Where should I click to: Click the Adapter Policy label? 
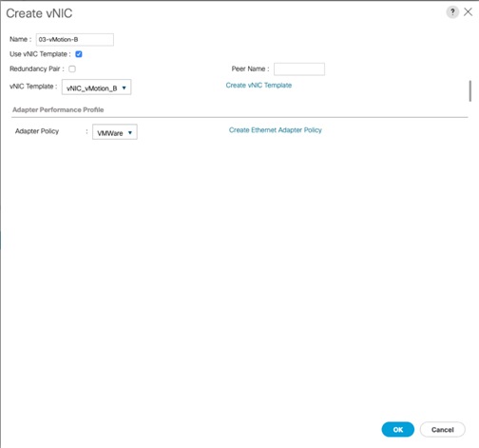click(x=37, y=131)
